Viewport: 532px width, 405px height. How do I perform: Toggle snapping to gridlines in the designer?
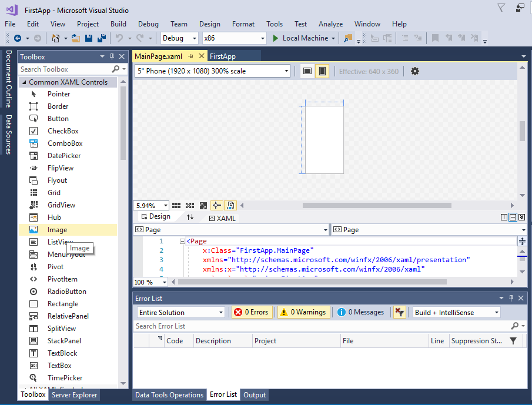tap(190, 206)
